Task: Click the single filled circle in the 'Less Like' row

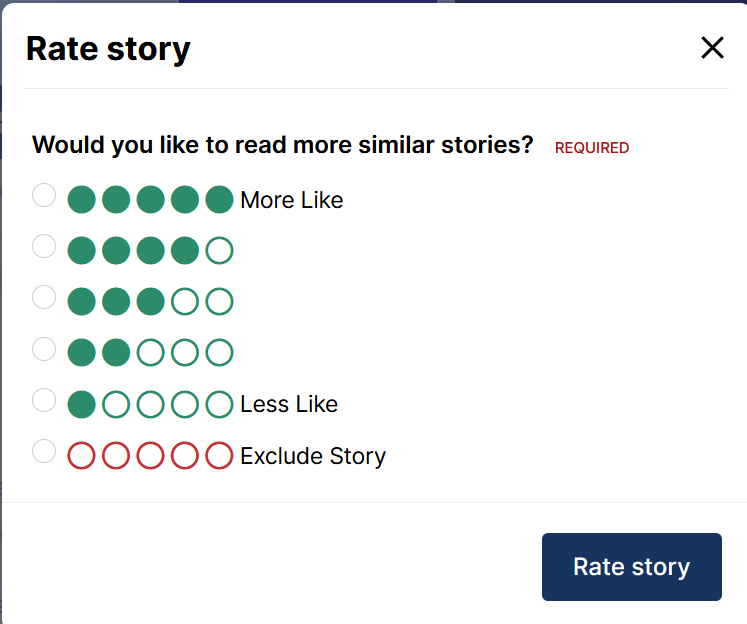Action: point(81,404)
